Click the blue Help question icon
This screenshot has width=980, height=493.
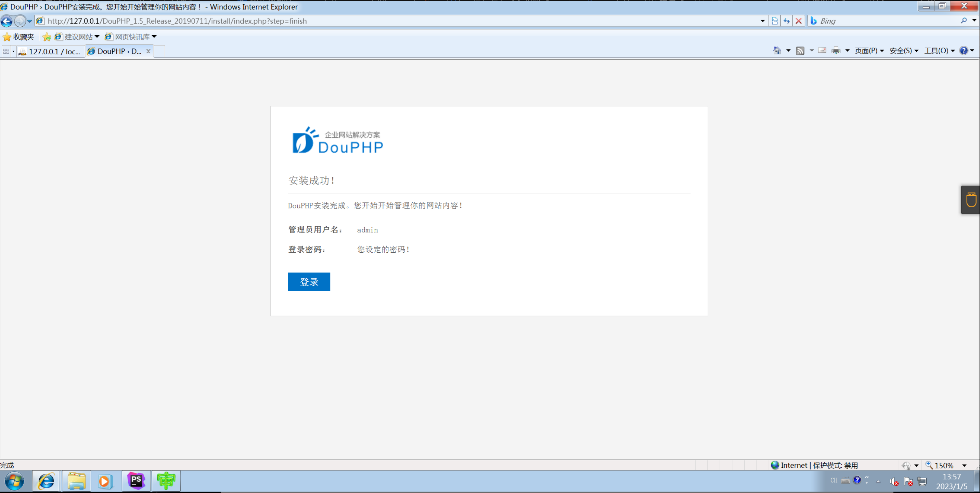click(x=964, y=51)
